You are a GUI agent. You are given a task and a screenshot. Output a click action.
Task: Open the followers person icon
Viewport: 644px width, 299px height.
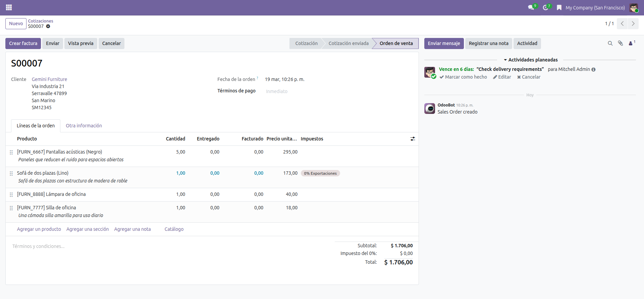[x=631, y=43]
